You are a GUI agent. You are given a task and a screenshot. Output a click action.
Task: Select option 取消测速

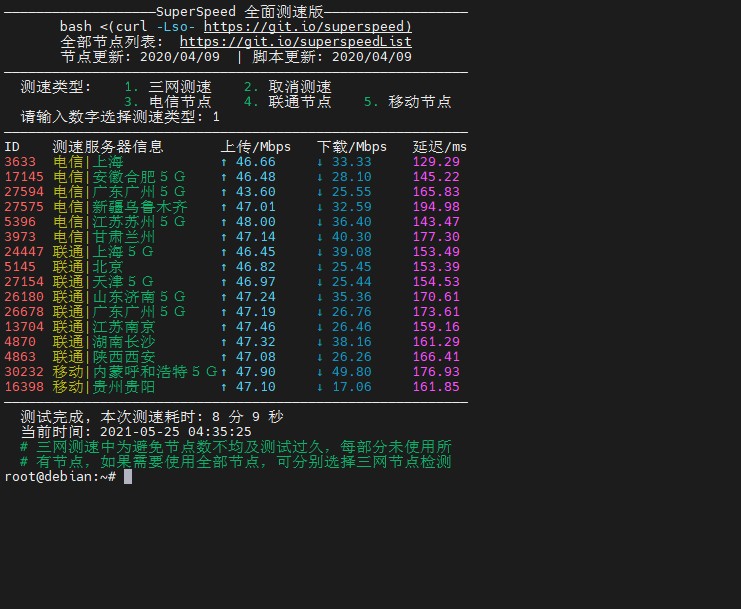coord(300,87)
